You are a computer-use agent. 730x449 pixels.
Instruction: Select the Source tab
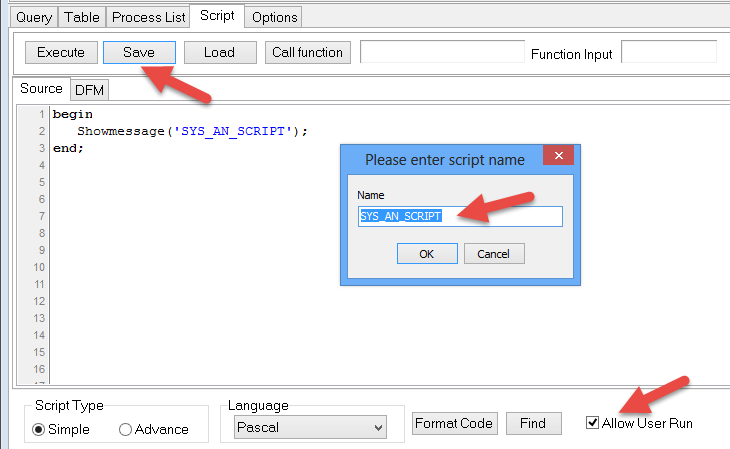[x=41, y=89]
